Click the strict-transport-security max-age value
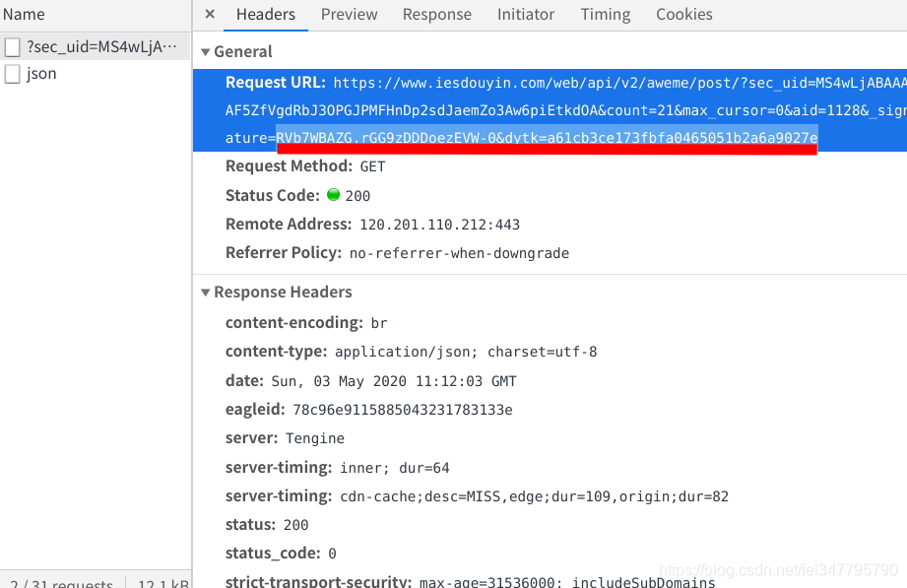Screen dimensions: 907x588 [x=567, y=582]
